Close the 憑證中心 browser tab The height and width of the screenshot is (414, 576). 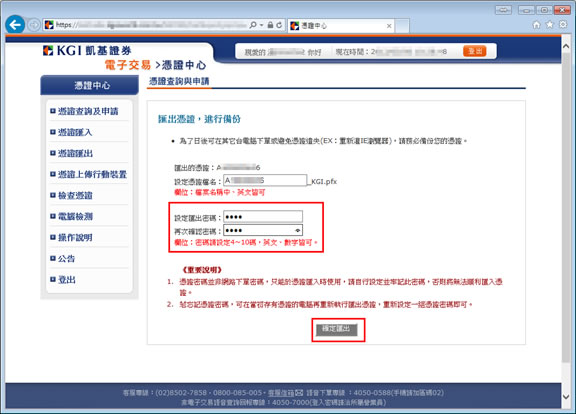(x=389, y=26)
